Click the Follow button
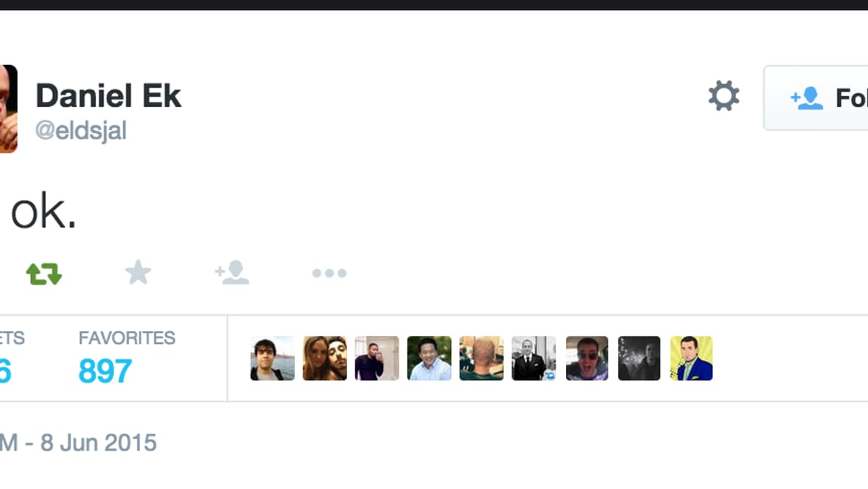Viewport: 868px width, 489px height. (816, 98)
